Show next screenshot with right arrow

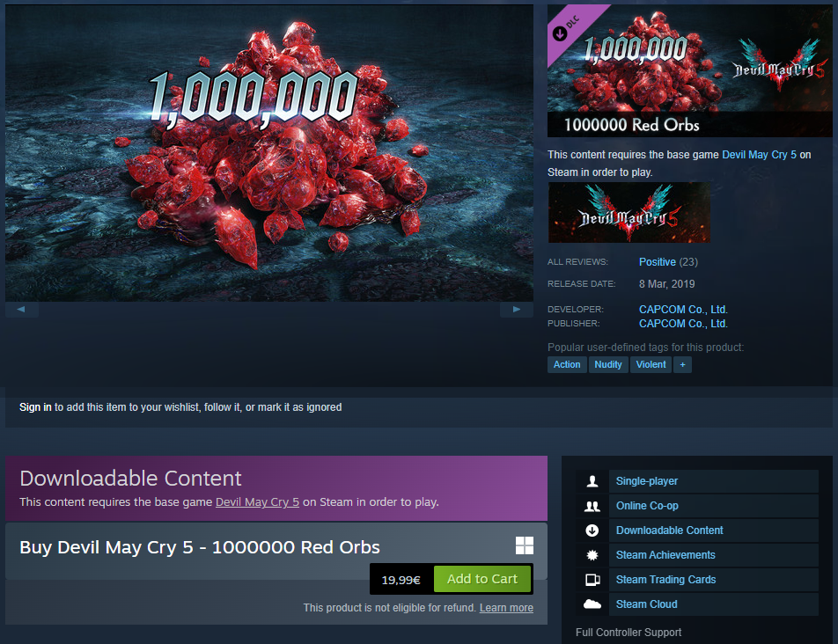click(516, 309)
